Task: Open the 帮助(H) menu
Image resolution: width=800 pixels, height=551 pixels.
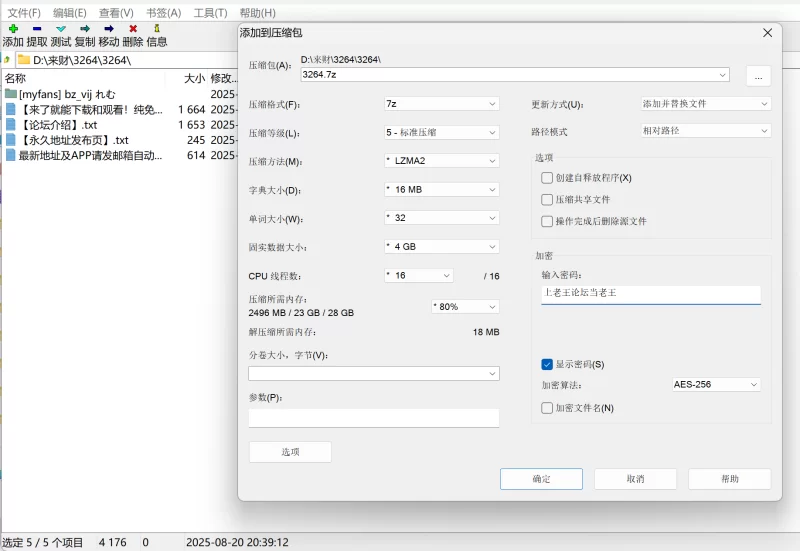Action: coord(258,13)
